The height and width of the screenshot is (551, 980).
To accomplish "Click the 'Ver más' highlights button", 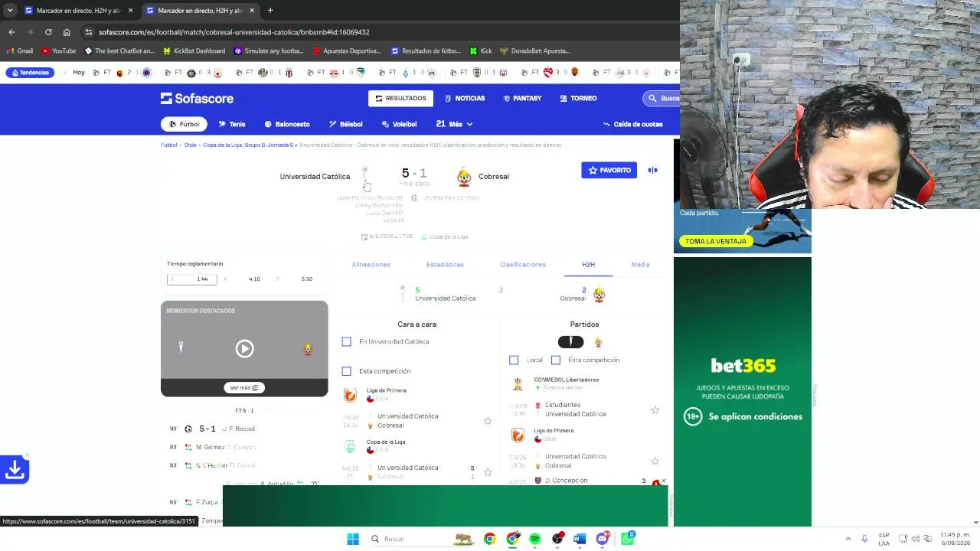I will (x=244, y=388).
